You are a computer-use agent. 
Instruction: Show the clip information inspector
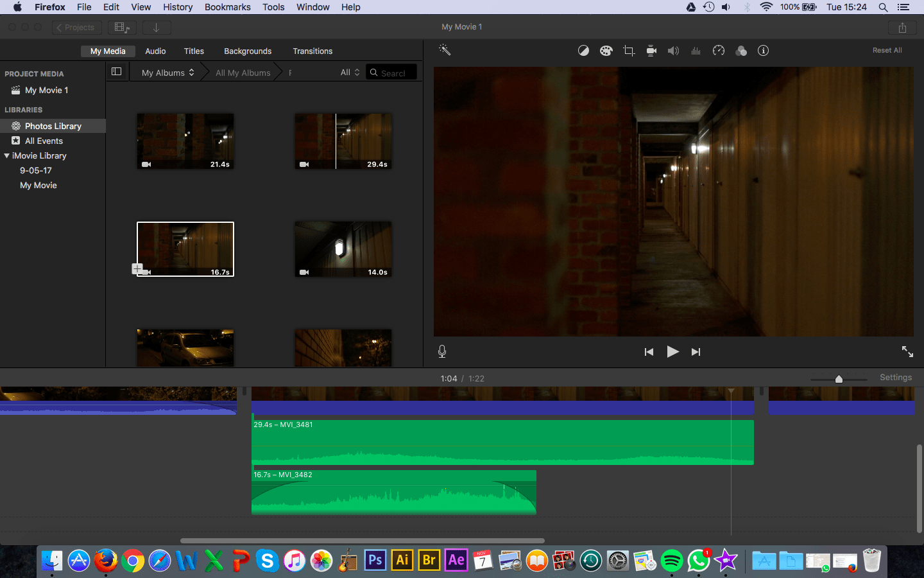click(x=763, y=51)
